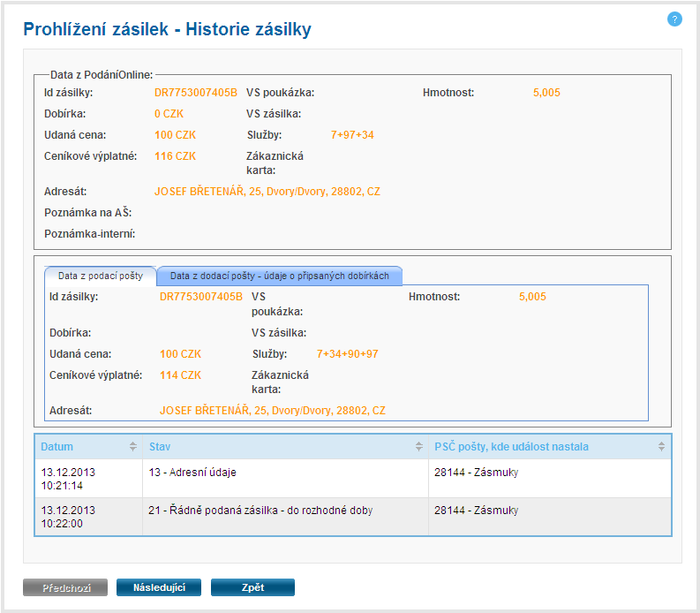Open the help question mark icon

coord(674,19)
